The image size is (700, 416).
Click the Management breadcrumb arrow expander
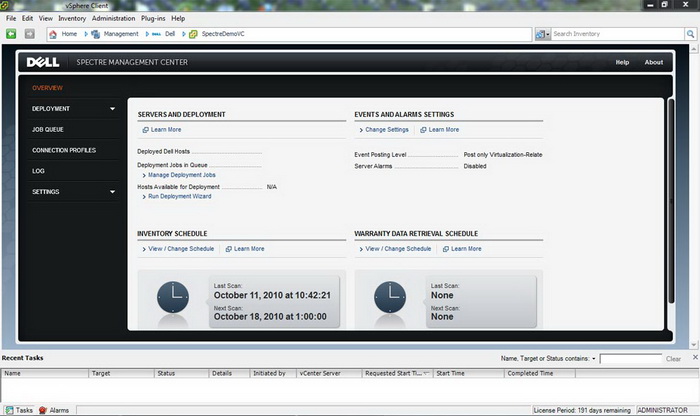[x=147, y=34]
